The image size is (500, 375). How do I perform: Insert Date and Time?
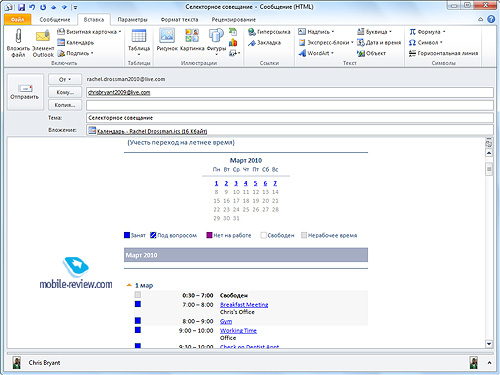click(x=379, y=43)
